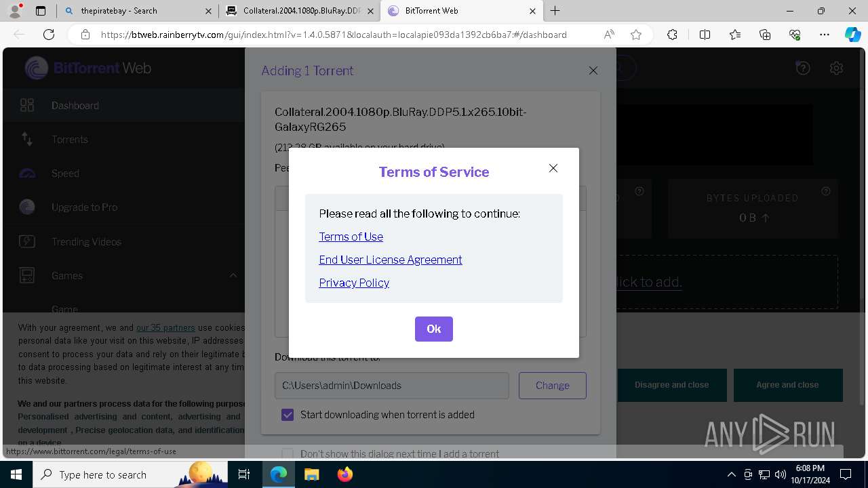Click the volume icon in system tray
The image size is (868, 488).
pos(781,474)
